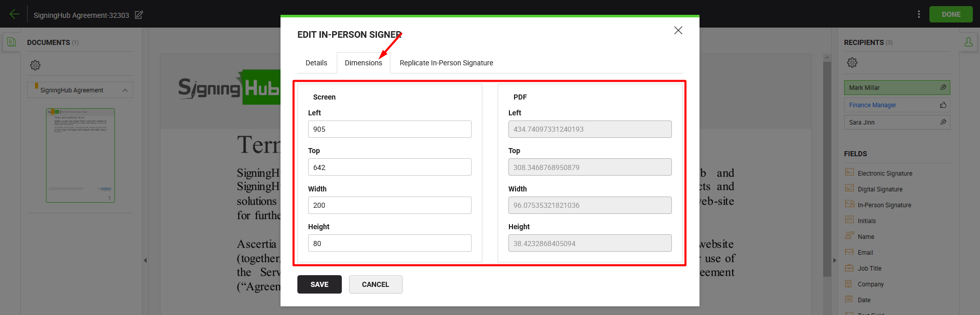Open the three-dot more options menu
980x315 pixels.
(x=919, y=14)
